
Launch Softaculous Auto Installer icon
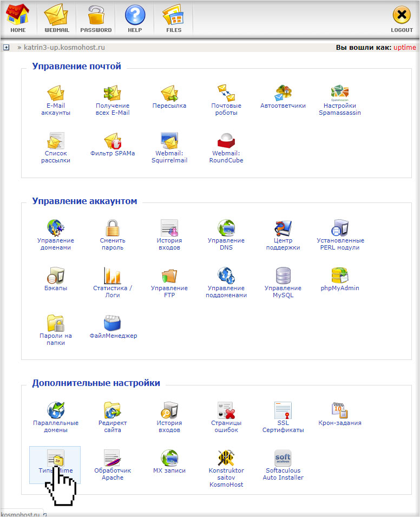point(283,457)
